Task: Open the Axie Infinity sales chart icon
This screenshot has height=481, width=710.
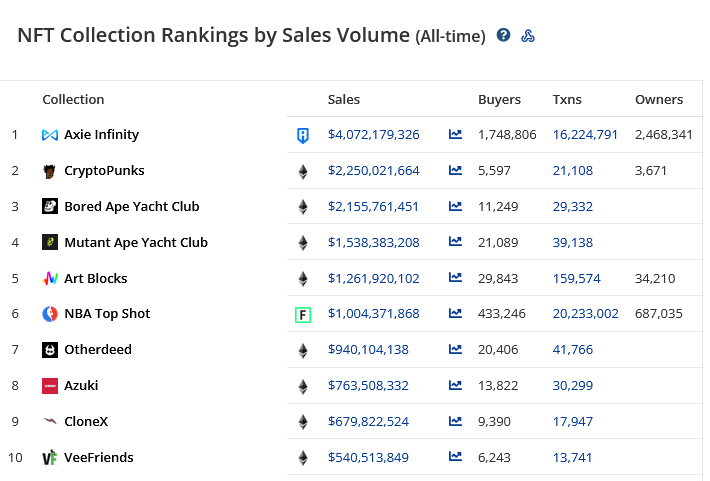Action: click(x=455, y=134)
